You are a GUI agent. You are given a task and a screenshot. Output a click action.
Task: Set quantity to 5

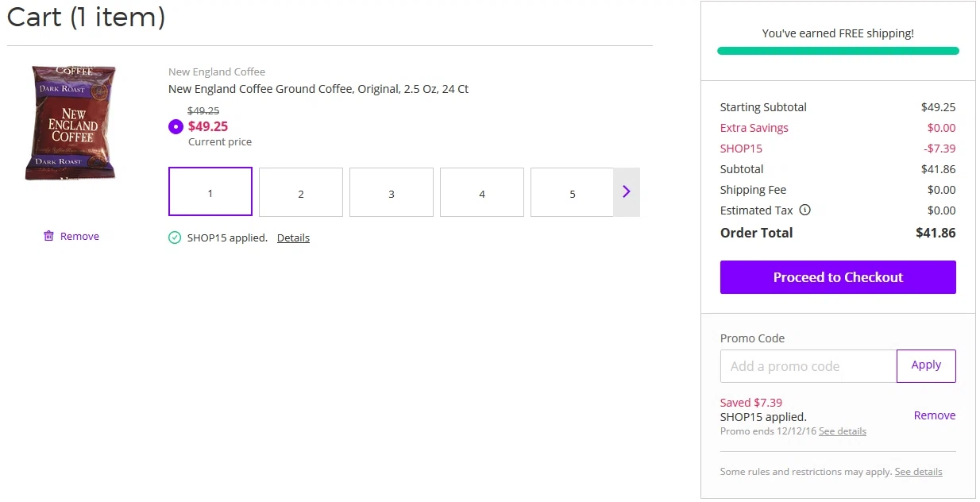pyautogui.click(x=573, y=191)
